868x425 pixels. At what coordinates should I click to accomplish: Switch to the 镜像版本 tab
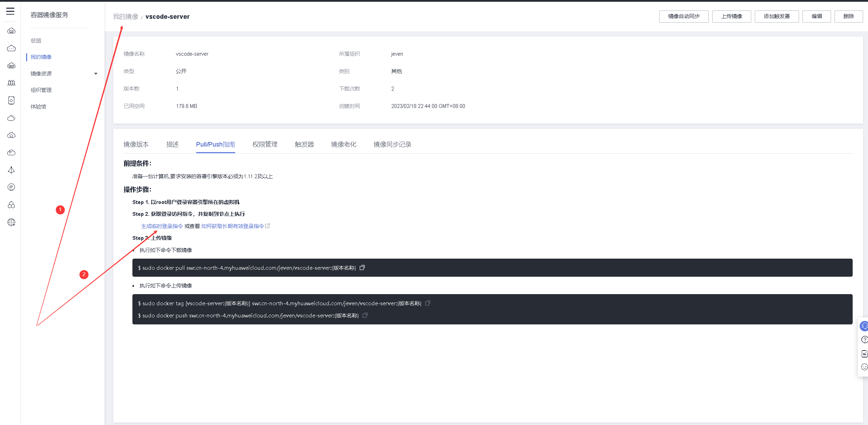pyautogui.click(x=136, y=144)
